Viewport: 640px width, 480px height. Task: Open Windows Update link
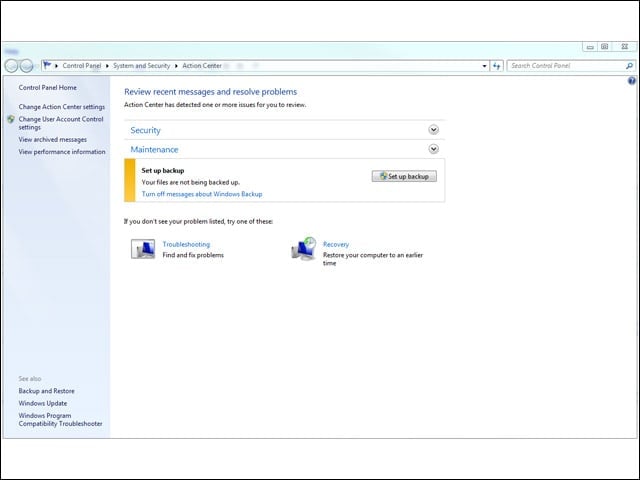click(x=43, y=403)
